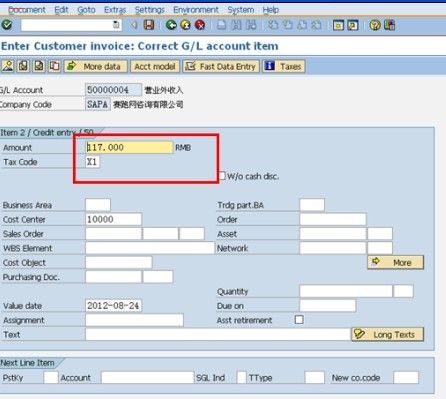Screen dimensions: 446x399
Task: Open Help via yellow question mark icon
Action: pos(375,25)
